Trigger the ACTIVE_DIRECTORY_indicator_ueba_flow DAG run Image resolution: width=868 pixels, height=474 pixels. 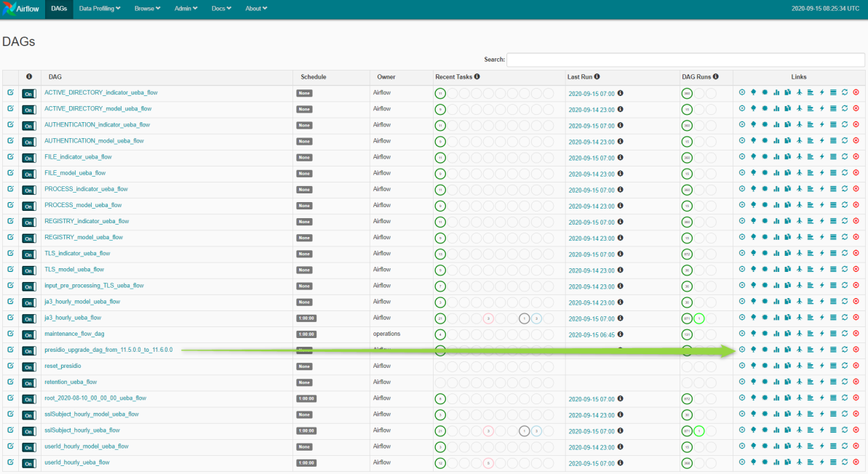[x=742, y=92]
